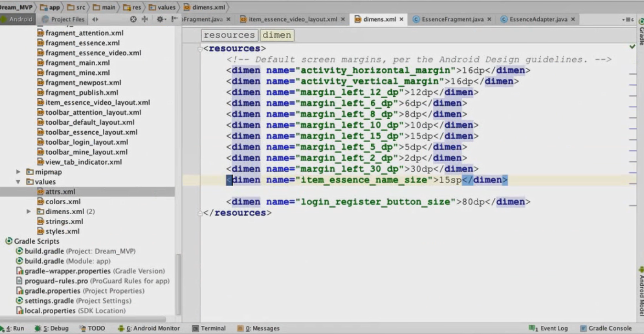Click the Android Monitor icon in bottom bar
Viewport: 644px width, 334px height.
click(x=121, y=328)
